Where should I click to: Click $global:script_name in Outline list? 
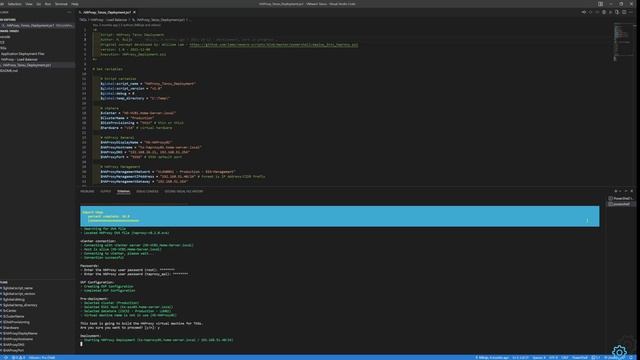pyautogui.click(x=18, y=288)
